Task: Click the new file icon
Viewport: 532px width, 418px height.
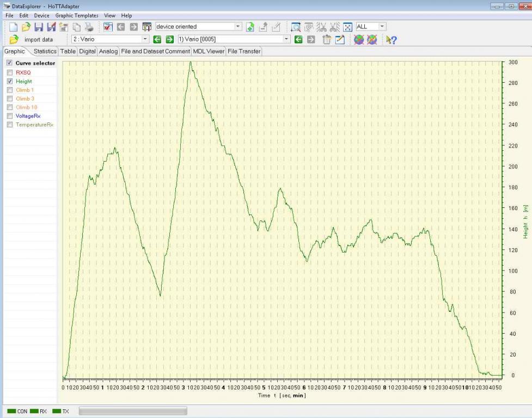Action: pyautogui.click(x=14, y=27)
